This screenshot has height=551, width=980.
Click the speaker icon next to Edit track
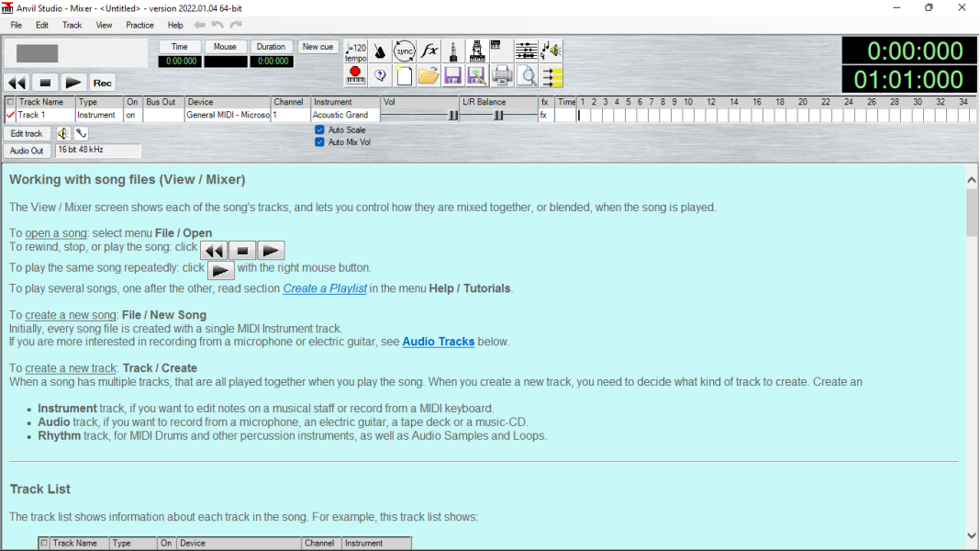click(61, 133)
